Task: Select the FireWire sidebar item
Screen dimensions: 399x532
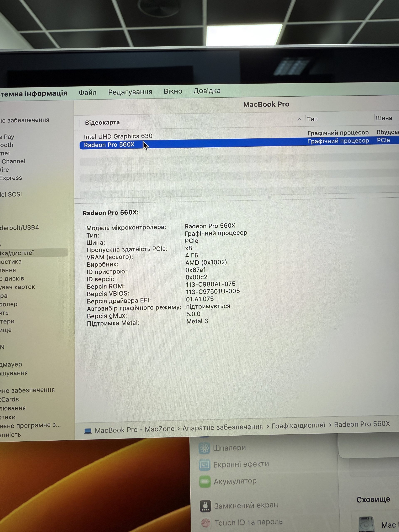Action: click(4, 170)
